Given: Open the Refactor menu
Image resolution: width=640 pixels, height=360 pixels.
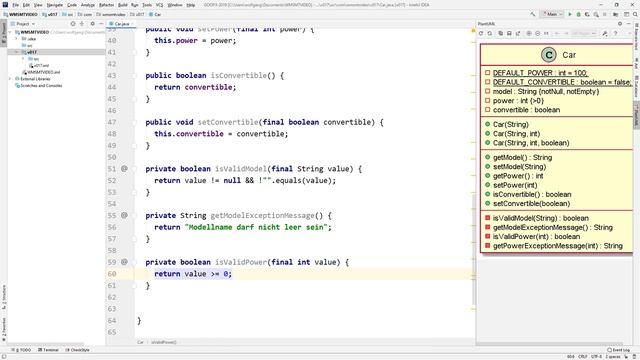Looking at the screenshot, I should [x=107, y=5].
